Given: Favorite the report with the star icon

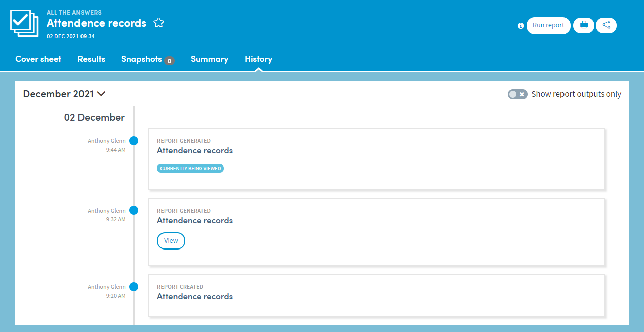Looking at the screenshot, I should (x=159, y=23).
